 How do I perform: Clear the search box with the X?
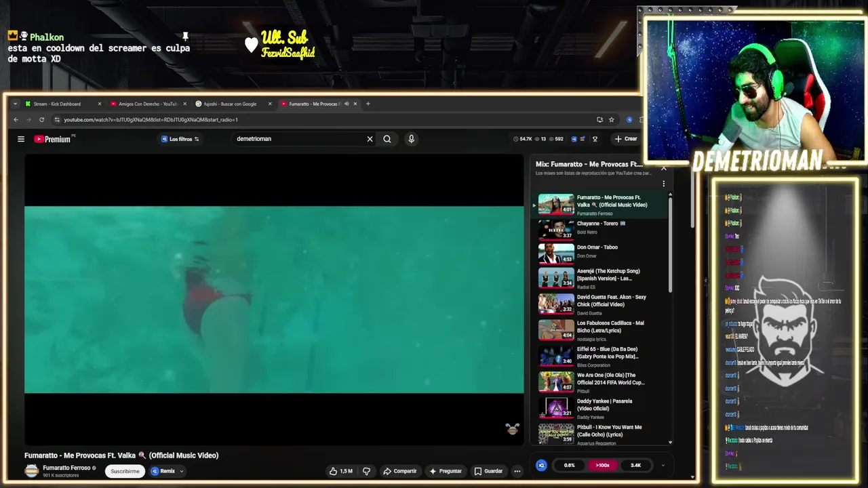coord(370,139)
